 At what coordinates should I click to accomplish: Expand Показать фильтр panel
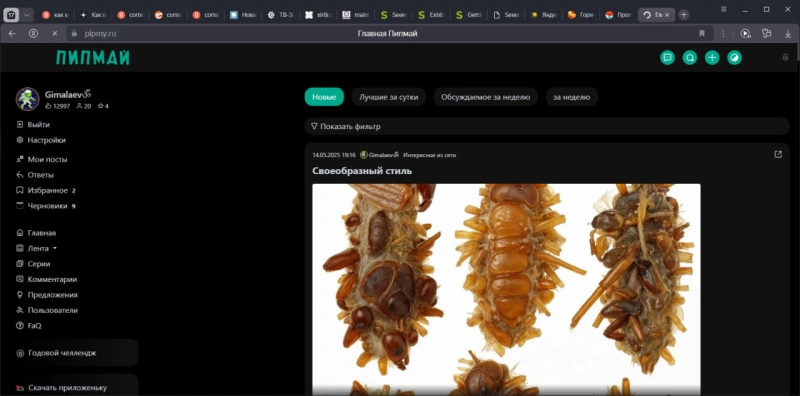[547, 127]
